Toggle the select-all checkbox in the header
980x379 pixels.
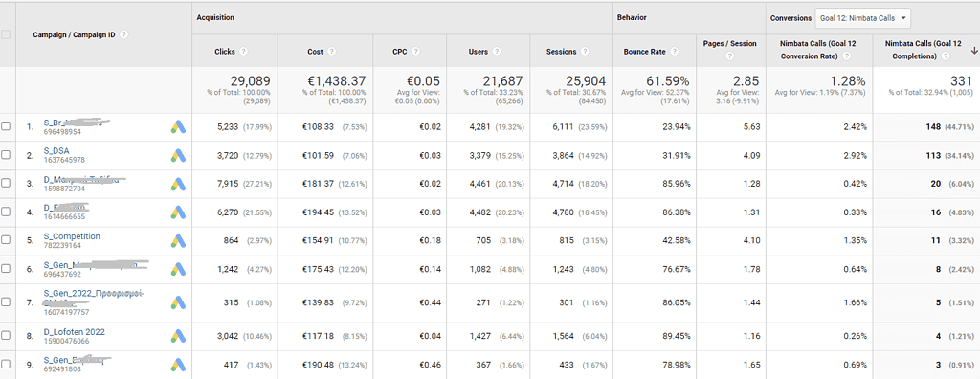[6, 35]
